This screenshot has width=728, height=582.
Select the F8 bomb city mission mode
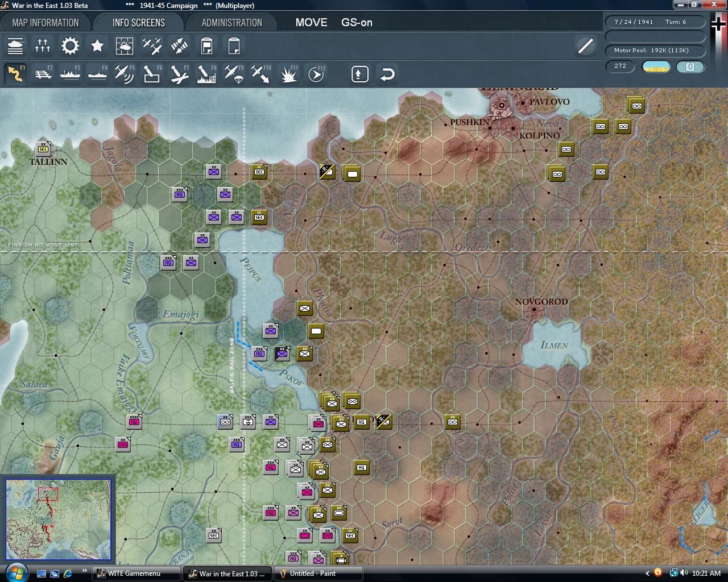pos(206,73)
